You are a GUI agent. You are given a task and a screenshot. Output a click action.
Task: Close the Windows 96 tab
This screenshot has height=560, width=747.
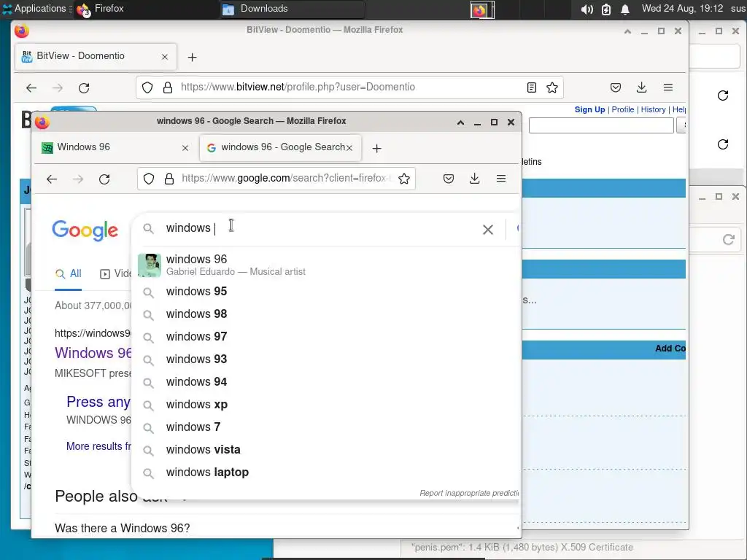pos(185,148)
